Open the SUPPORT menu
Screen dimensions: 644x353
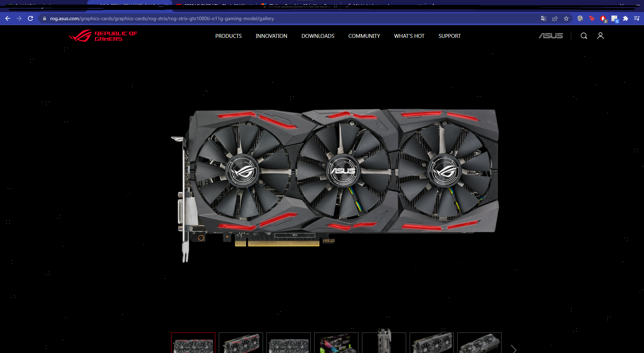click(x=450, y=36)
